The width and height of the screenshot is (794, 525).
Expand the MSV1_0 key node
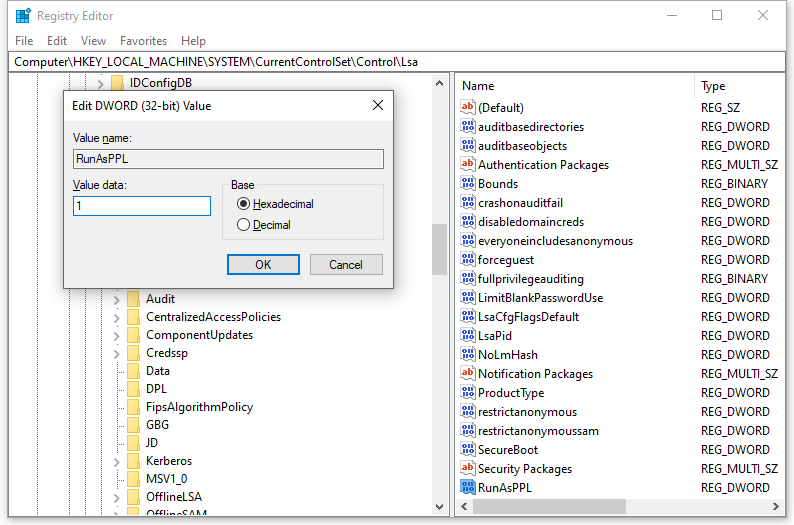[116, 479]
